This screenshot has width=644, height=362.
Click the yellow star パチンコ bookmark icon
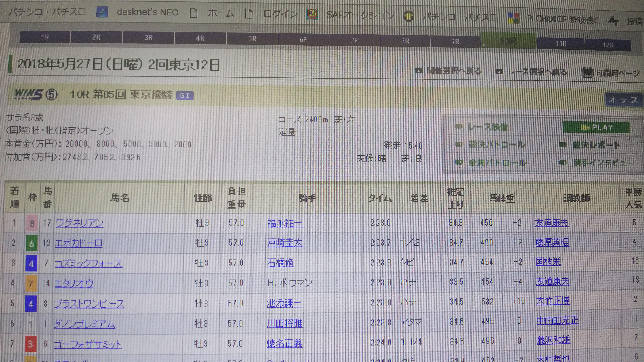click(x=408, y=17)
